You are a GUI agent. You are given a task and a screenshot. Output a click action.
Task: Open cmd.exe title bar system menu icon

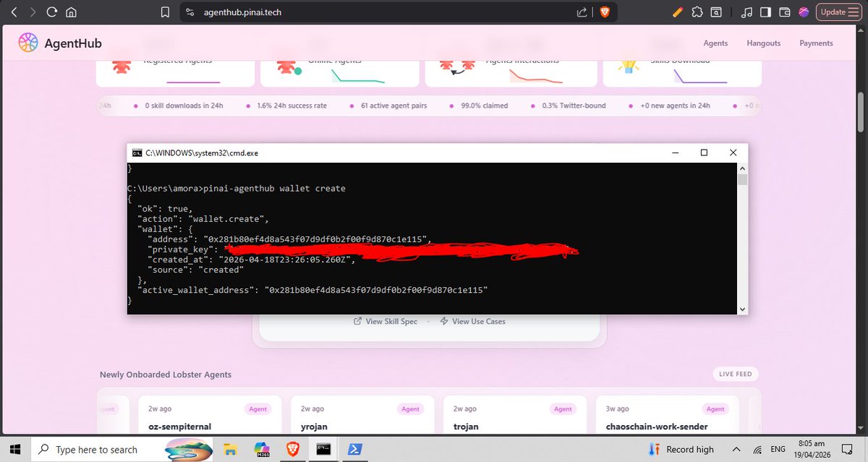137,153
